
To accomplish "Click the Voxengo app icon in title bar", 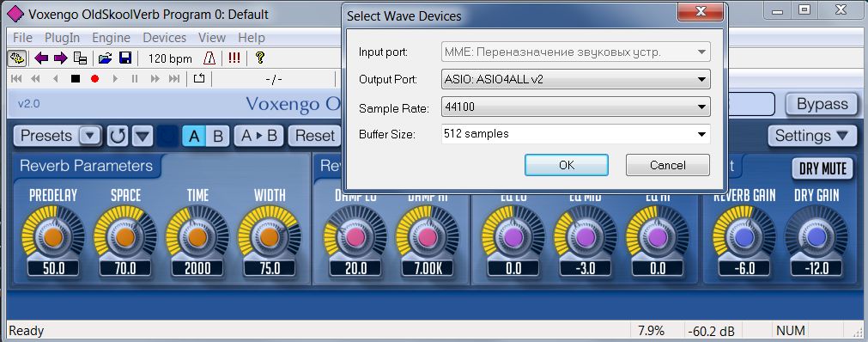I will coord(15,14).
